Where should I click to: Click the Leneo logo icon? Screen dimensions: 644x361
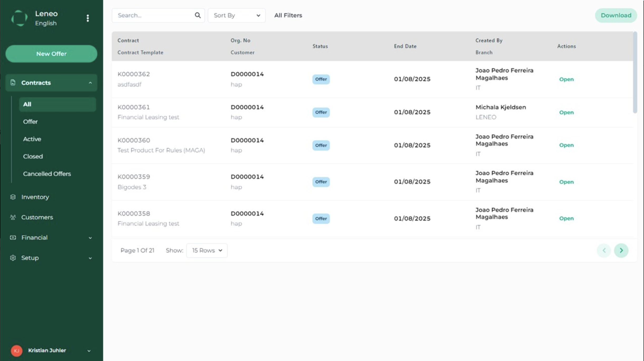[x=19, y=18]
